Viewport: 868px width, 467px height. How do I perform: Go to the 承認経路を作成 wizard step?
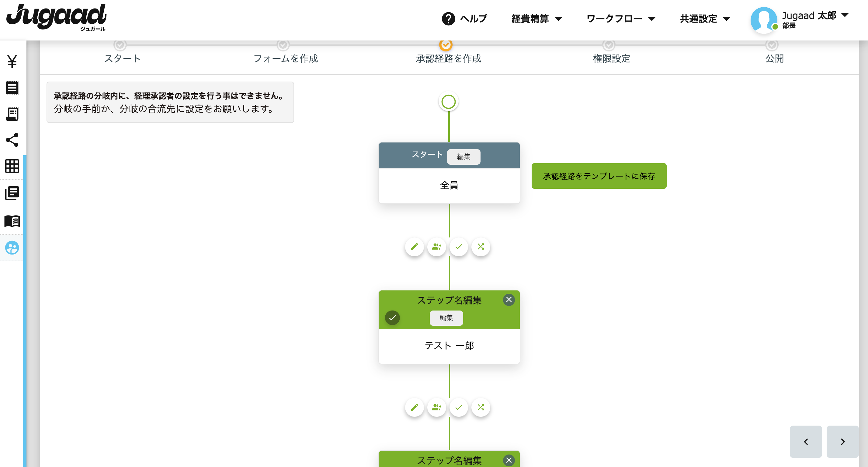click(449, 58)
